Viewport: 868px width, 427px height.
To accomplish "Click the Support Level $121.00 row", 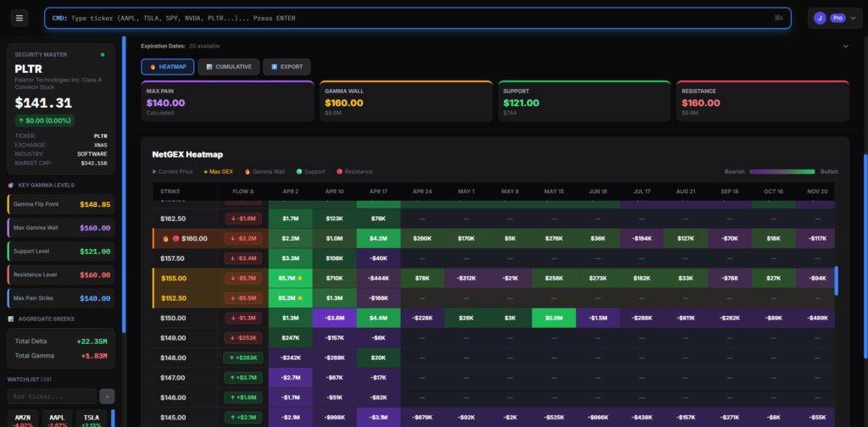I will 61,251.
